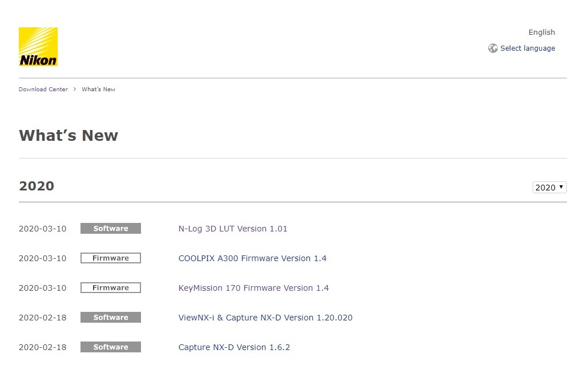Open N-Log 3D LUT Version 1.01
The height and width of the screenshot is (382, 588).
pos(232,229)
